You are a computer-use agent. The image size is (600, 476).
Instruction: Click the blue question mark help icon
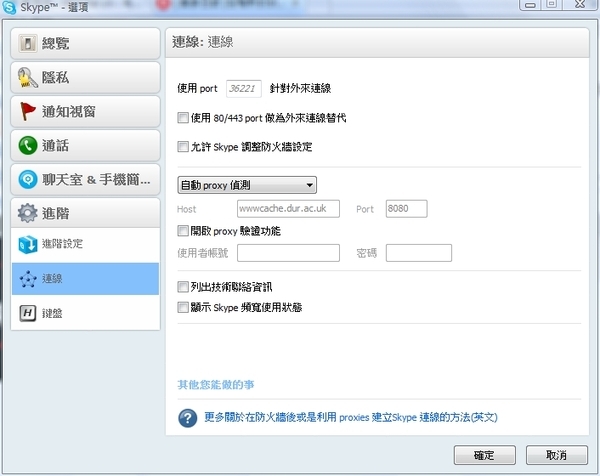(188, 418)
